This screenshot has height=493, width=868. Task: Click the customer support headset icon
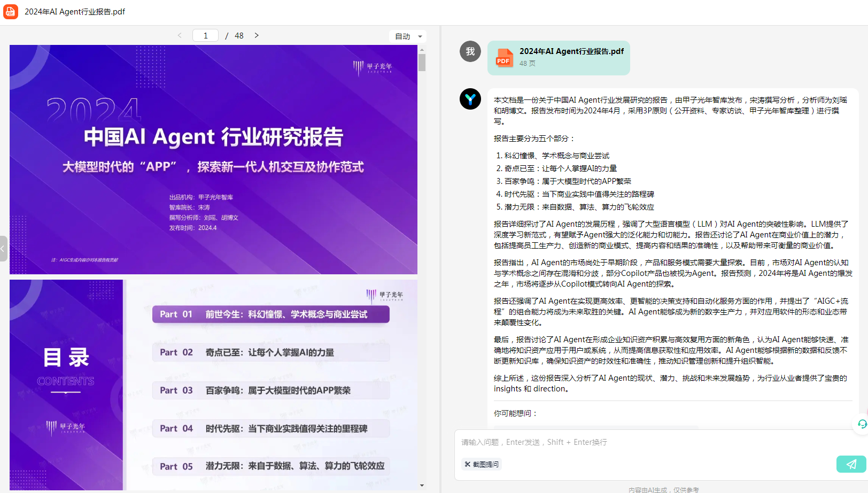862,424
